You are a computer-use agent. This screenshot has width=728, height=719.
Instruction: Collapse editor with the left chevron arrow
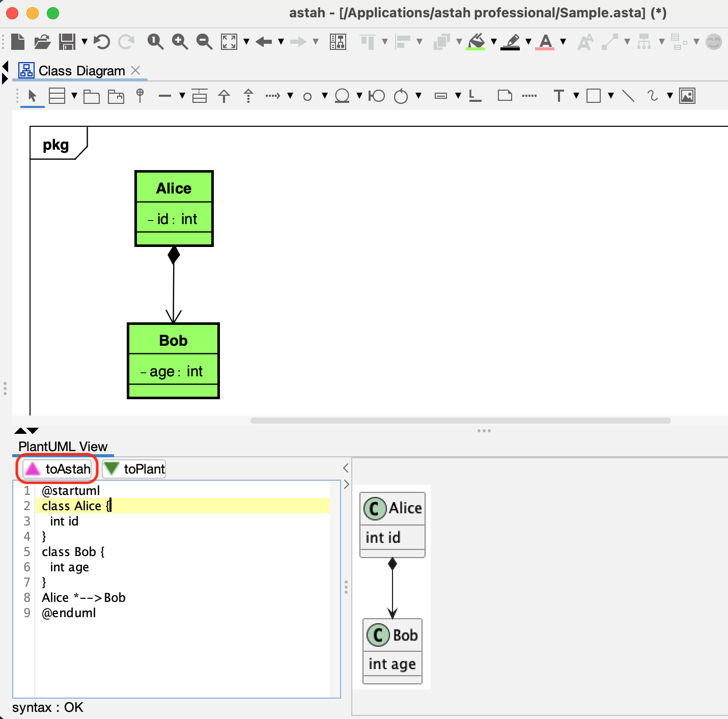point(346,468)
